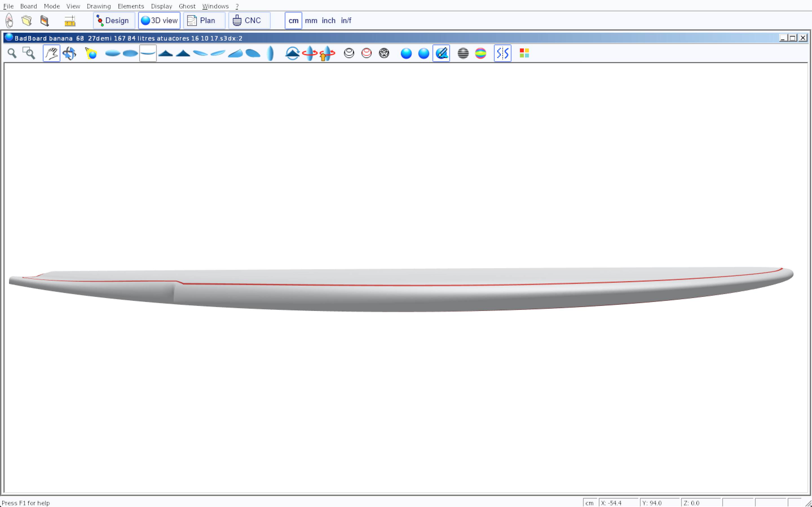
Task: Activate the hand pan tool
Action: (x=51, y=53)
